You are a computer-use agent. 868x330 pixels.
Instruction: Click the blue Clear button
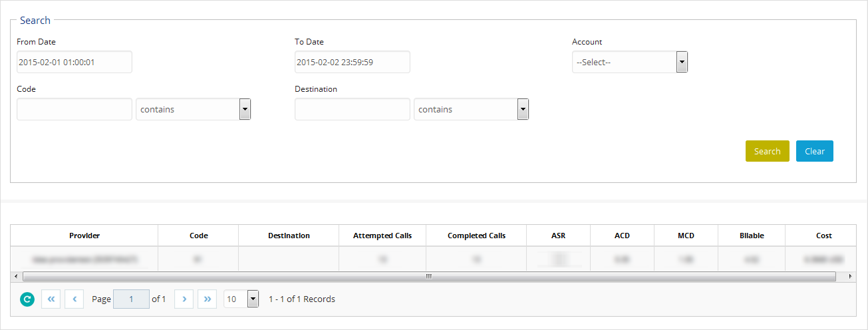[x=814, y=151]
